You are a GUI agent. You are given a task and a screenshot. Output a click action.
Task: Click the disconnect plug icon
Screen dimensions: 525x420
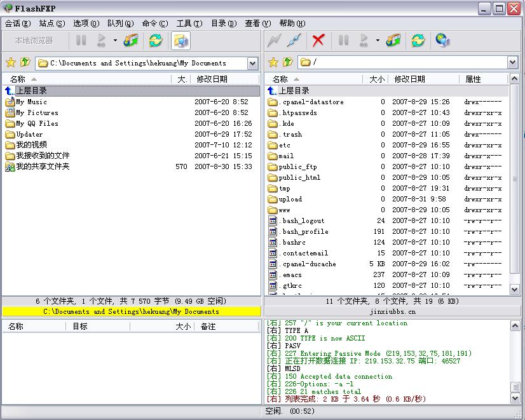pos(294,41)
